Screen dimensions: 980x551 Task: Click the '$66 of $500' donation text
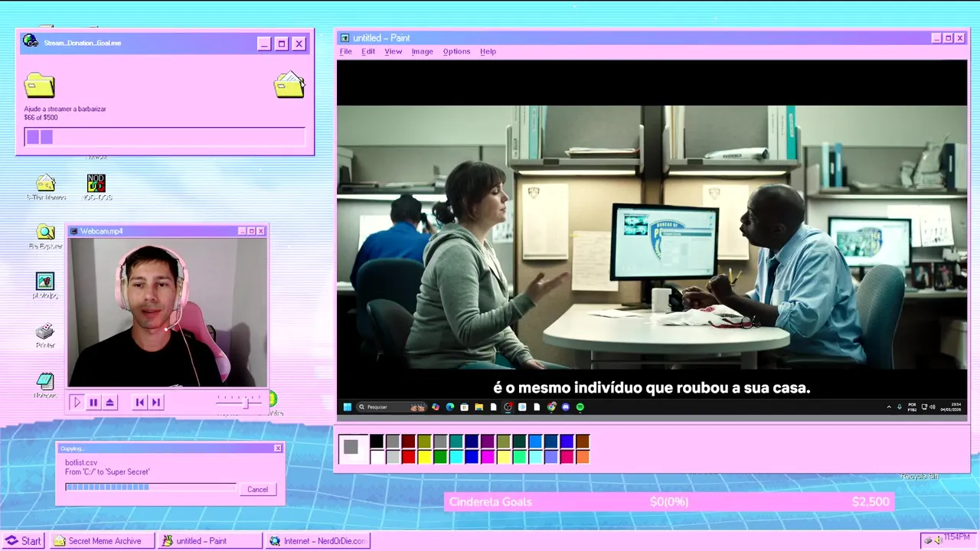[x=41, y=118]
